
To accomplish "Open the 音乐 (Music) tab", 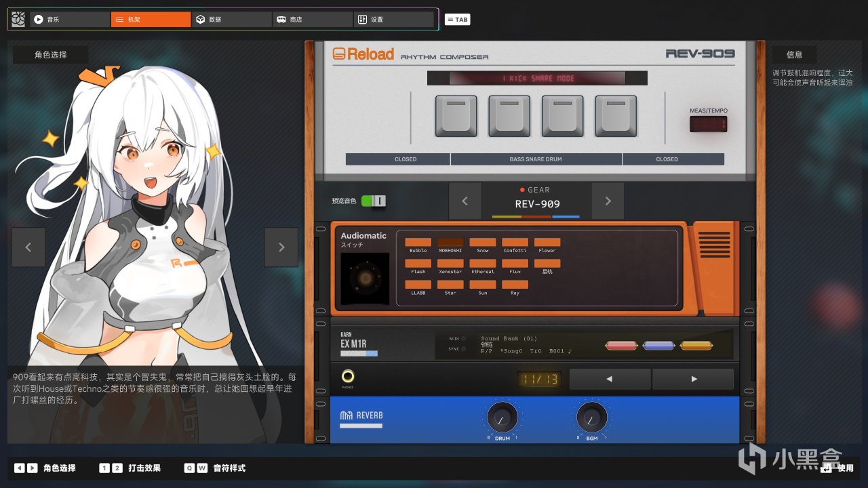I will (x=69, y=20).
